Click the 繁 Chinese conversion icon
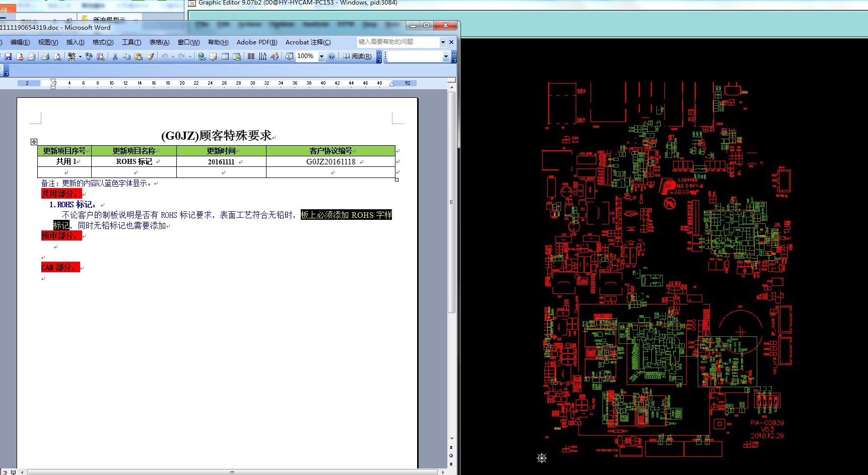Image resolution: width=868 pixels, height=475 pixels. 72,56
